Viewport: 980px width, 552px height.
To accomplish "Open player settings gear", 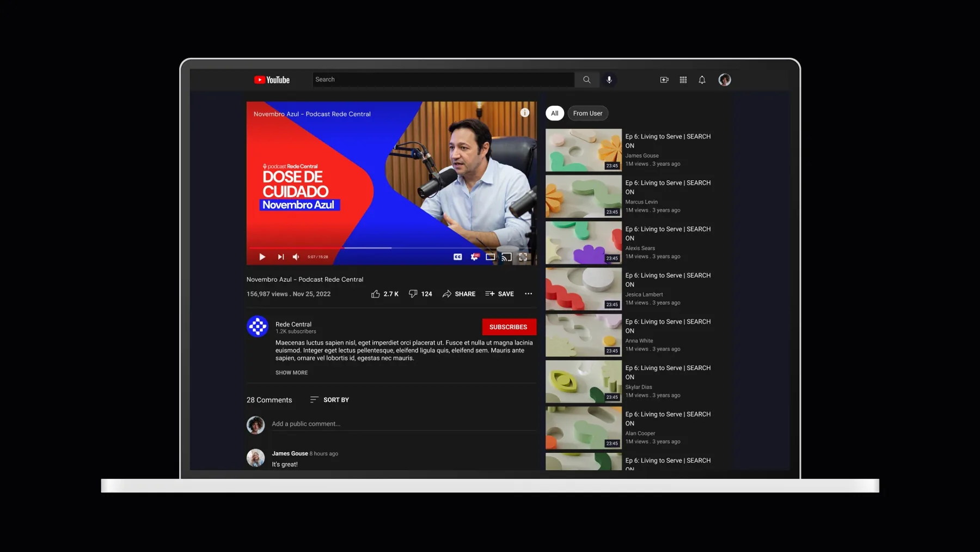I will pos(474,257).
